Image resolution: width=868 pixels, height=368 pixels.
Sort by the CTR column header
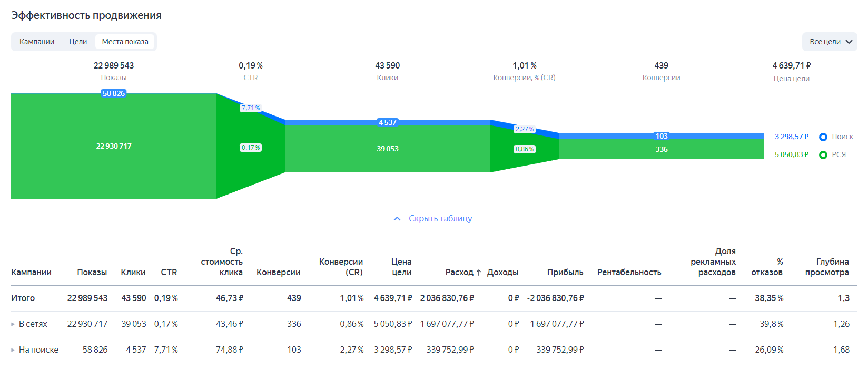tap(169, 272)
